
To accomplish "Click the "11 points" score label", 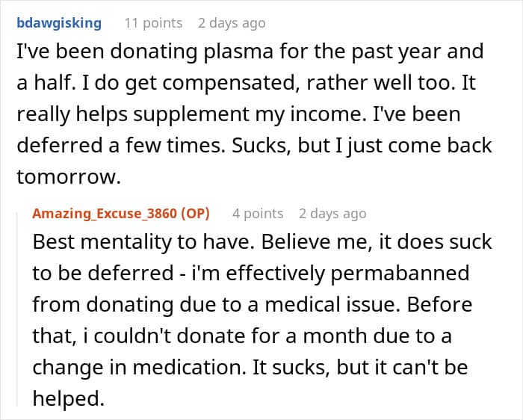I will point(153,23).
